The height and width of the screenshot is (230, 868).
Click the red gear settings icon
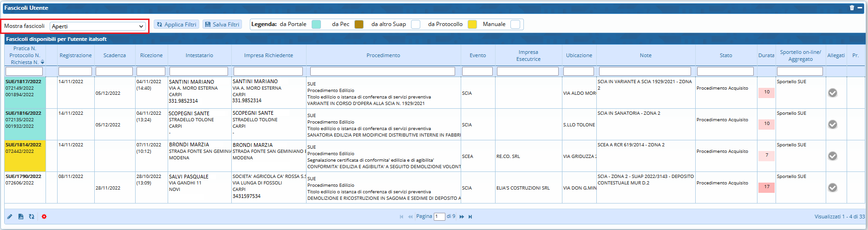pos(44,217)
